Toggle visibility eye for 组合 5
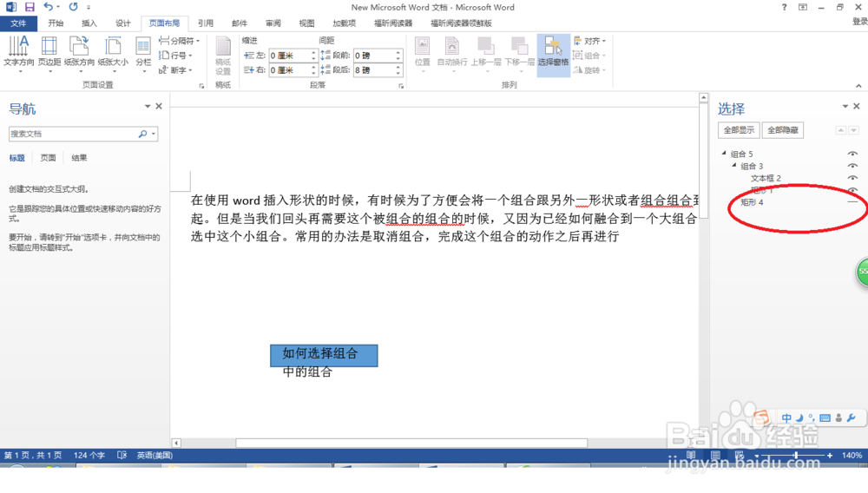 (x=852, y=154)
